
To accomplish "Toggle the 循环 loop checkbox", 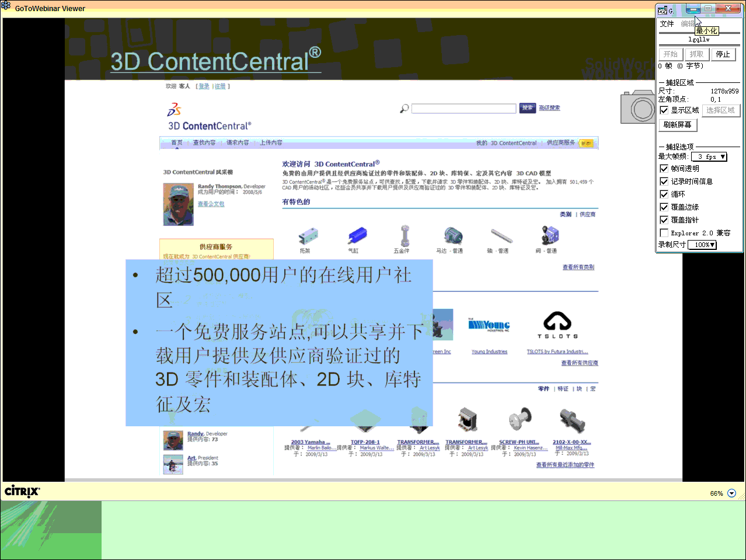I will click(x=664, y=194).
